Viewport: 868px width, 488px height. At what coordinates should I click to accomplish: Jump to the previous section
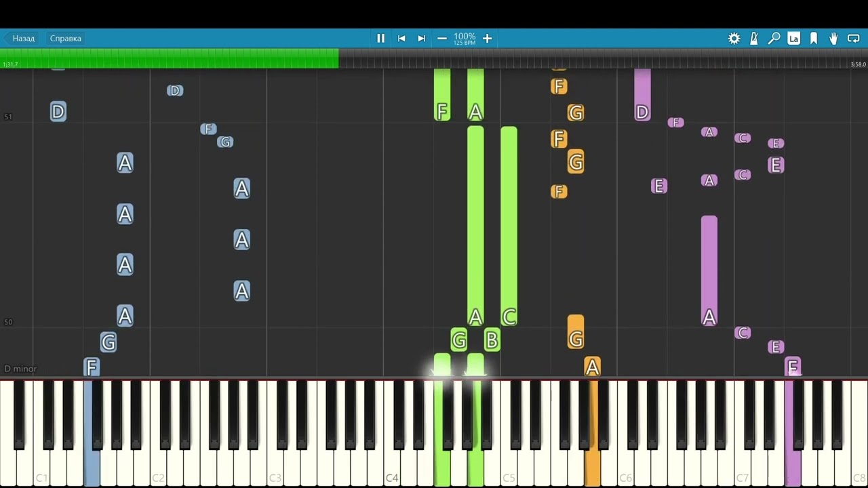401,39
